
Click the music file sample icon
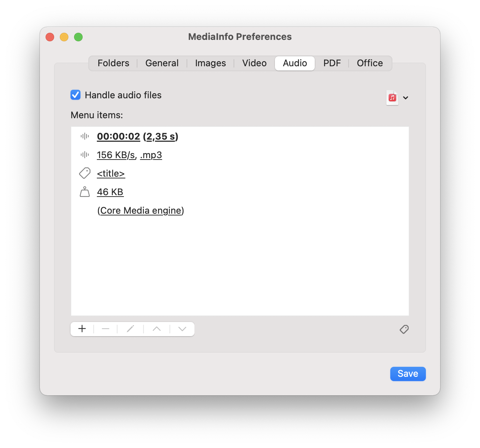[392, 98]
